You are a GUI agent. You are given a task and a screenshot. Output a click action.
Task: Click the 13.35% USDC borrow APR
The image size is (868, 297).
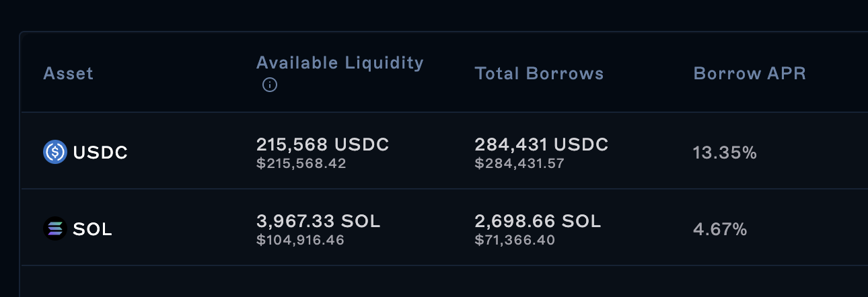725,153
